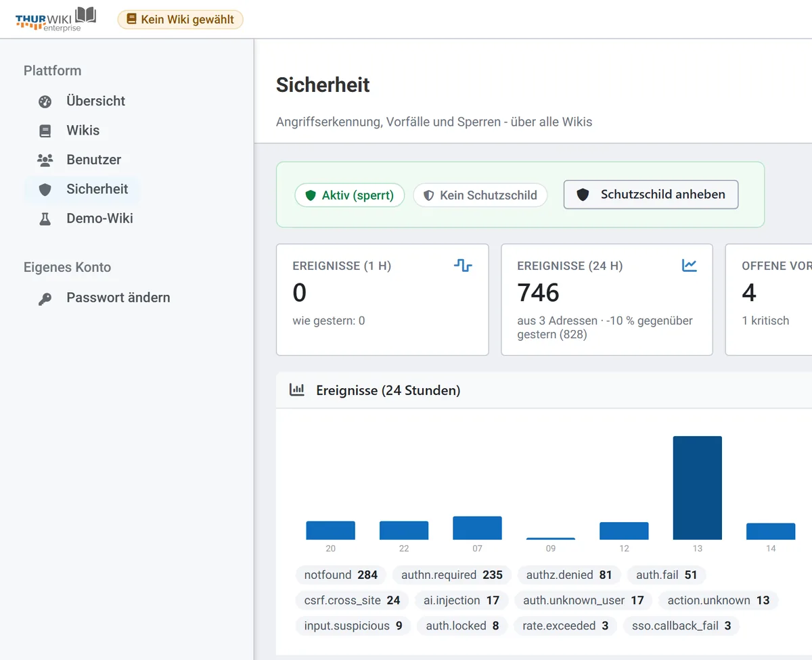This screenshot has height=660, width=812.
Task: Select the chart bar for hour 20
Action: click(x=330, y=530)
